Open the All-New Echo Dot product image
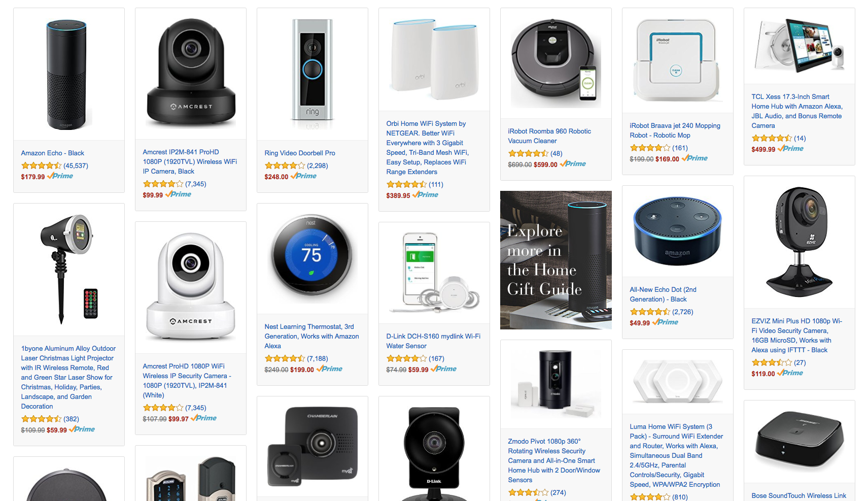 [677, 231]
